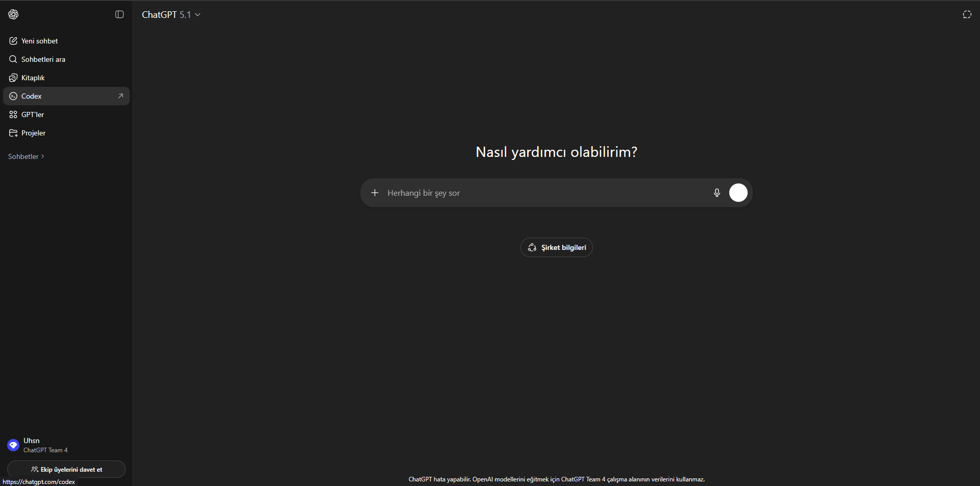The width and height of the screenshot is (980, 486).
Task: Click the Uhsn profile avatar
Action: (13, 445)
